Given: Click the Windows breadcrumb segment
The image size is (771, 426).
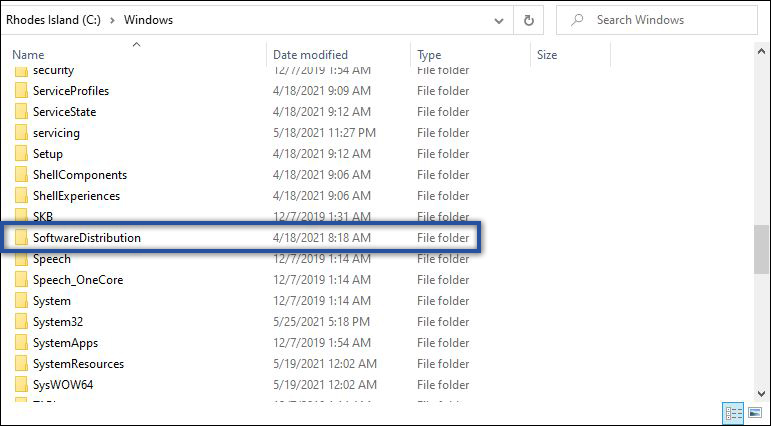Looking at the screenshot, I should [x=148, y=20].
